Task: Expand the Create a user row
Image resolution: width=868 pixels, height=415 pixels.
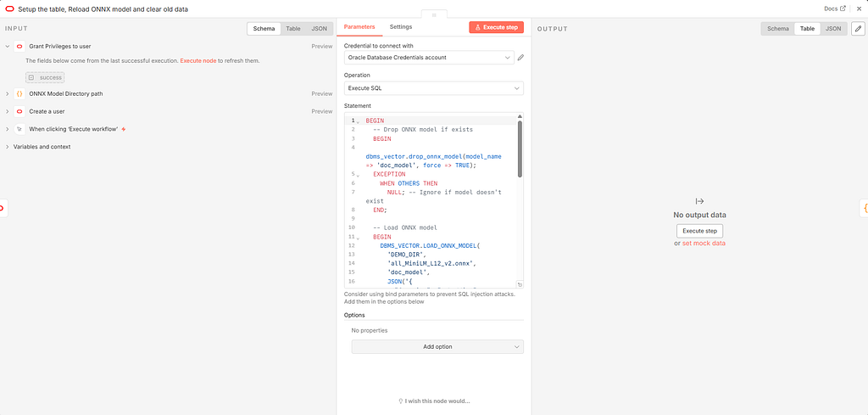Action: pos(7,111)
